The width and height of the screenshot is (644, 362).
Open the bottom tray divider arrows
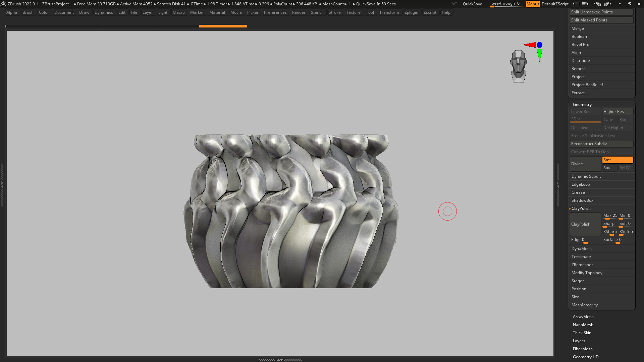280,360
